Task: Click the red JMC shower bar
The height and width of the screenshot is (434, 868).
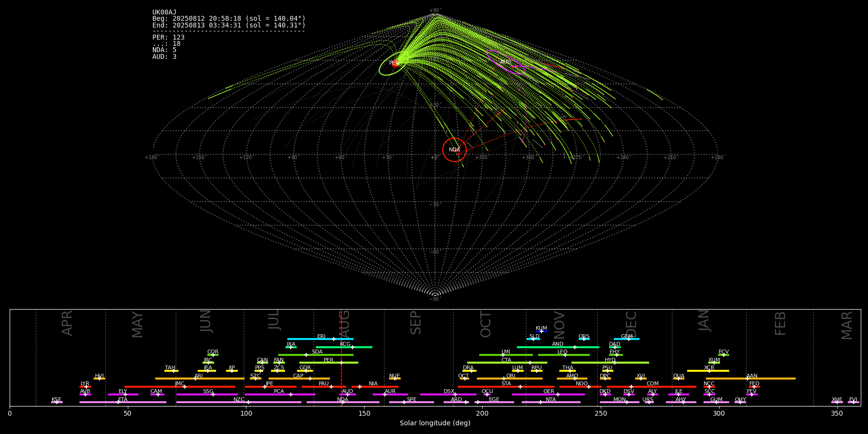Action: click(180, 386)
